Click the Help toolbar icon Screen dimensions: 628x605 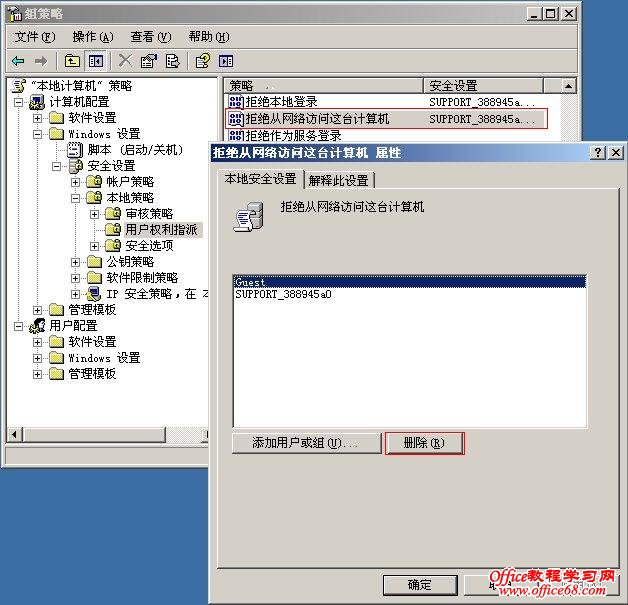coord(202,61)
